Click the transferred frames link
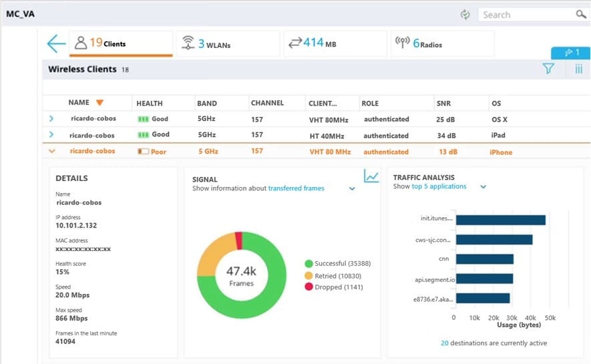591x364 pixels. coord(296,188)
